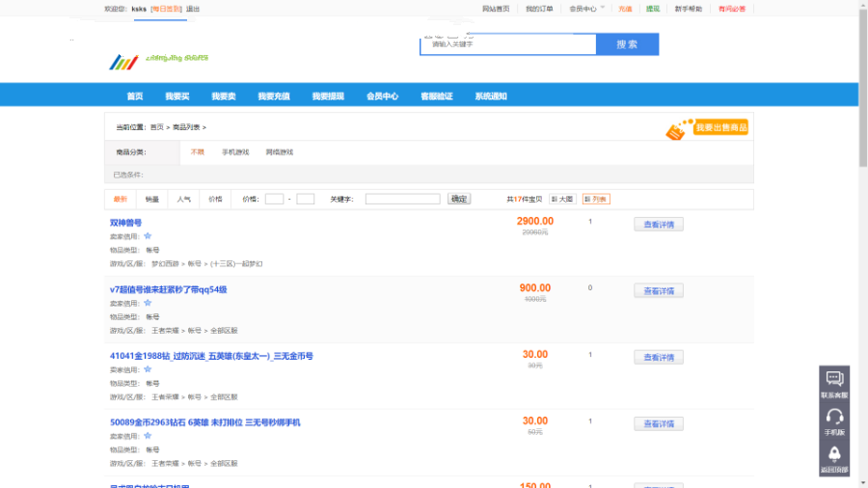The width and height of the screenshot is (868, 488).
Task: Focus the keyword search box at top
Action: (507, 44)
